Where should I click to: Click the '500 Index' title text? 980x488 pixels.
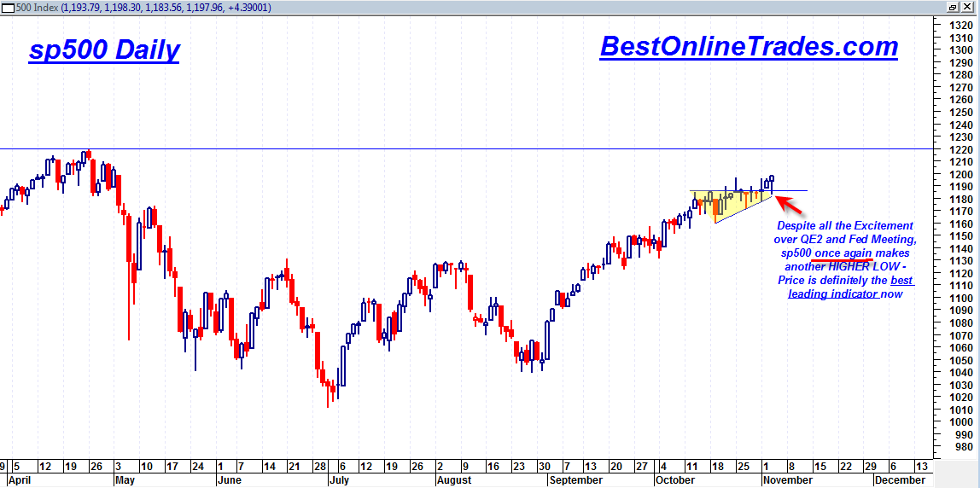37,7
